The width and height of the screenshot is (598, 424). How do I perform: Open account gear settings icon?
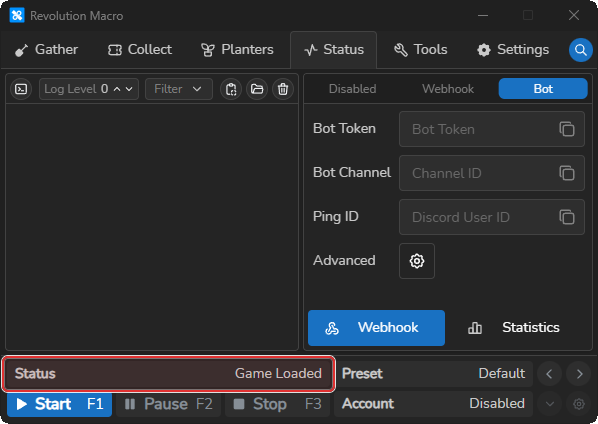pyautogui.click(x=579, y=403)
